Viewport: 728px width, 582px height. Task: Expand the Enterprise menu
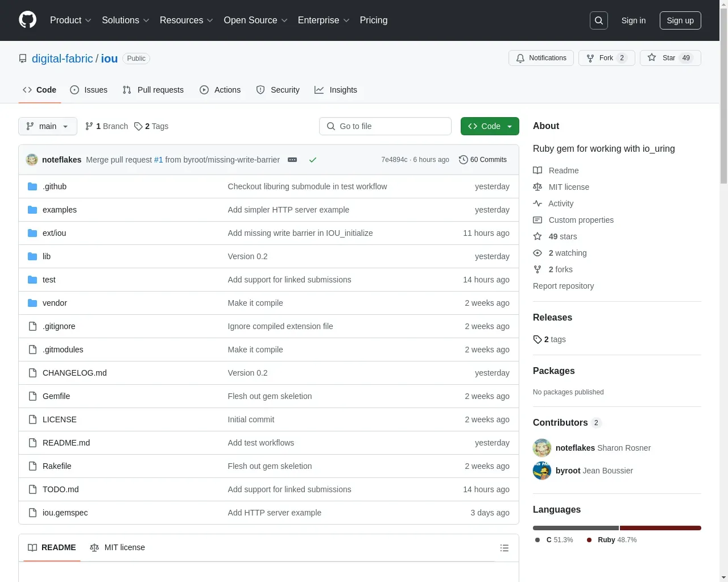coord(324,20)
